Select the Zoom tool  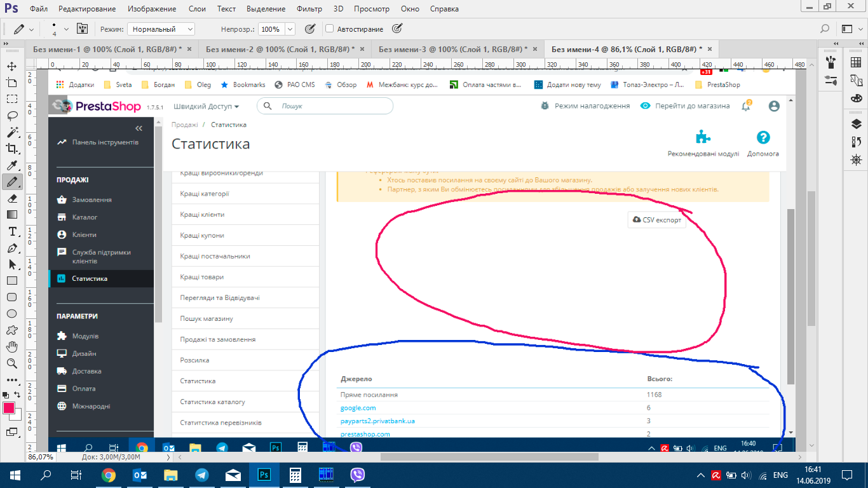[11, 363]
